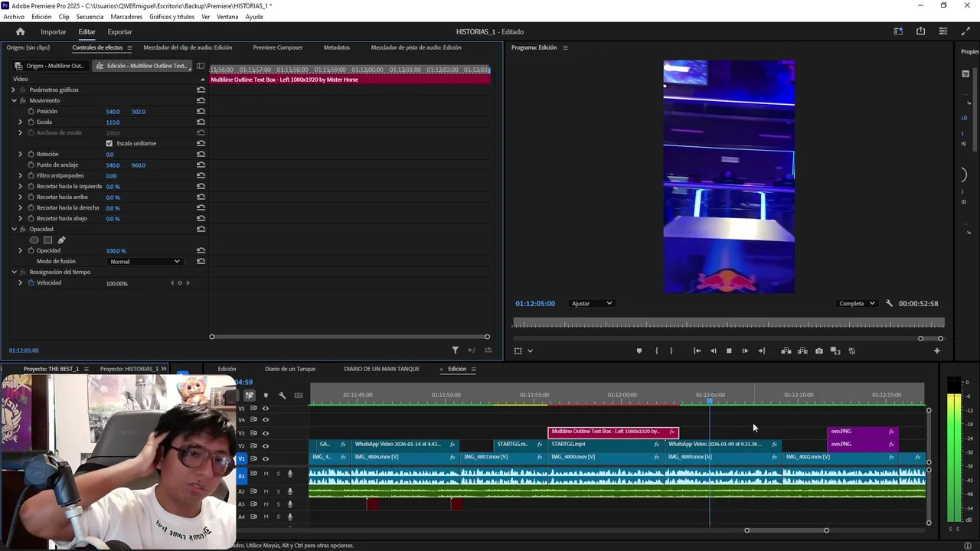Solo audio track A2
The height and width of the screenshot is (551, 980).
[x=278, y=491]
